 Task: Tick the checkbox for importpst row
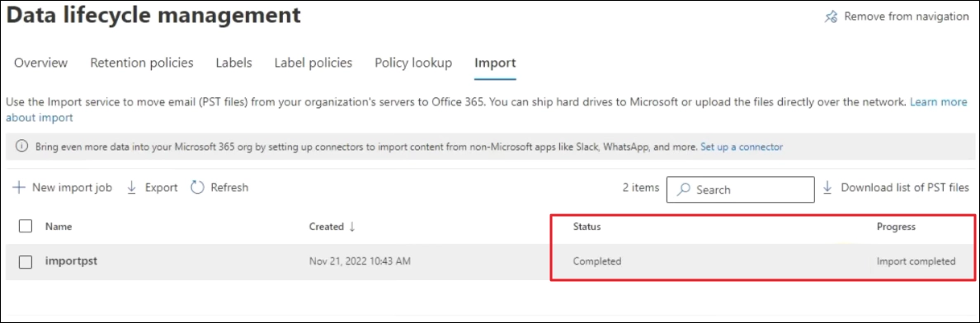[x=26, y=262]
